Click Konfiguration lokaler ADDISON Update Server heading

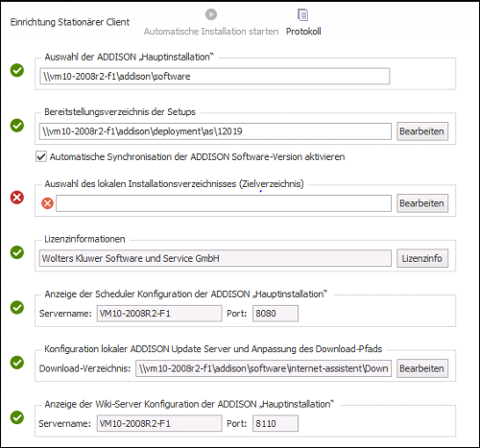tap(213, 349)
